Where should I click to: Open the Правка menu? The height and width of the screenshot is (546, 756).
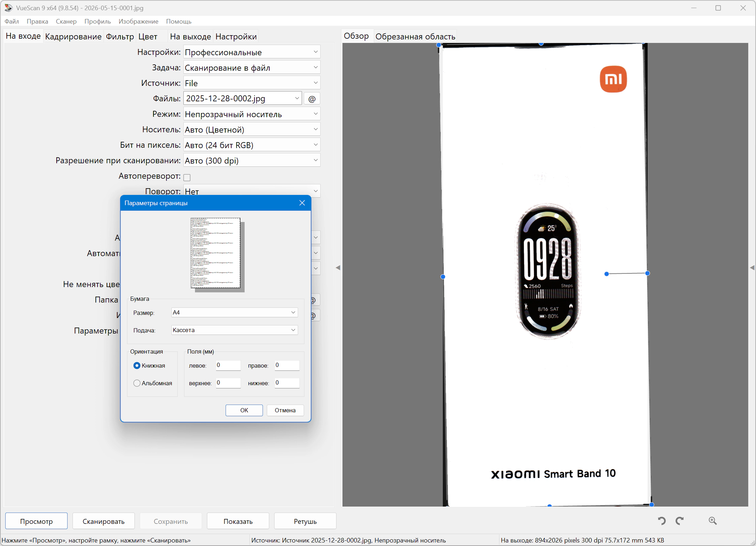(x=37, y=21)
